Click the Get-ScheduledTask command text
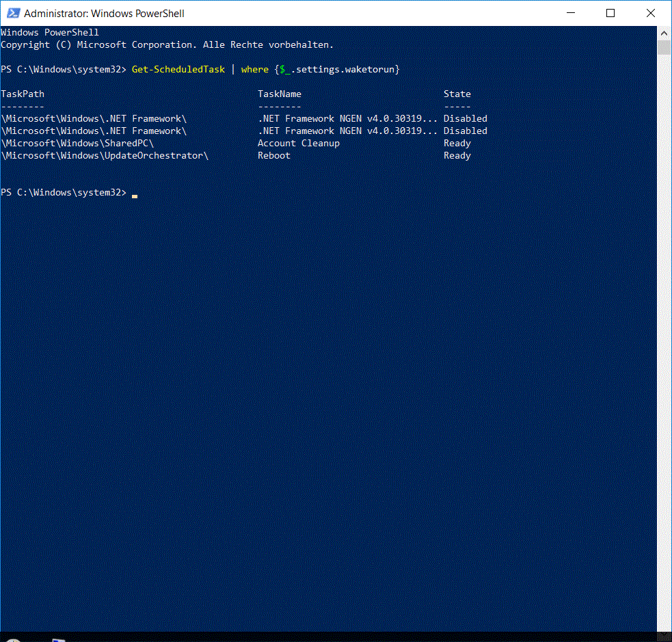 tap(178, 70)
